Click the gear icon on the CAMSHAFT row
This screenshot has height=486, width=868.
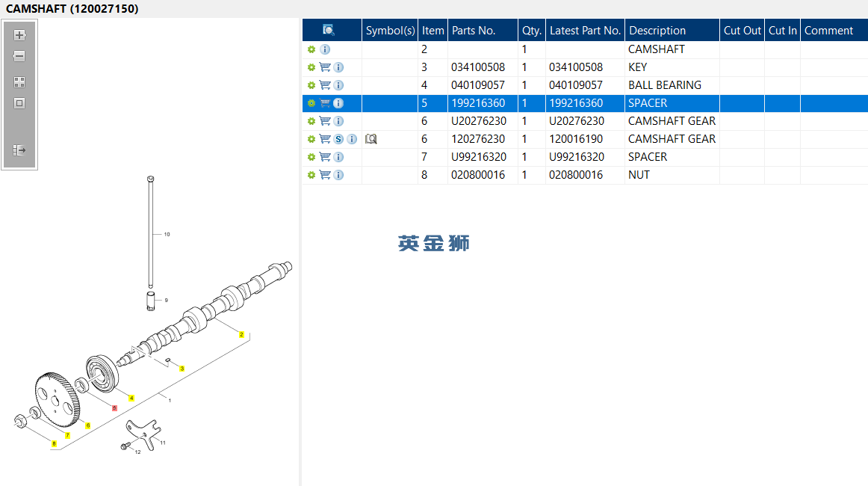(311, 49)
